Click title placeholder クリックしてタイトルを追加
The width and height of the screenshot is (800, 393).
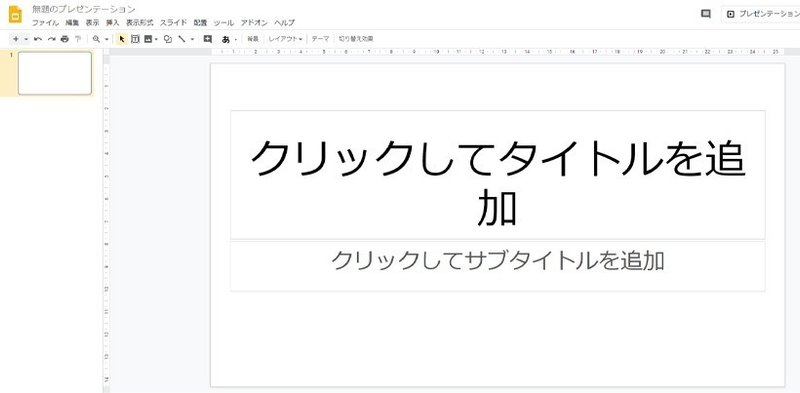point(497,175)
